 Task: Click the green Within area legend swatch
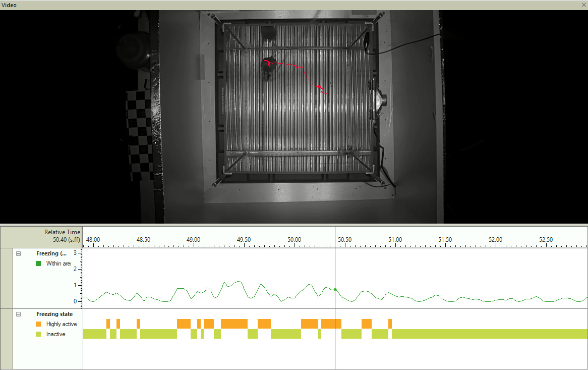point(38,263)
